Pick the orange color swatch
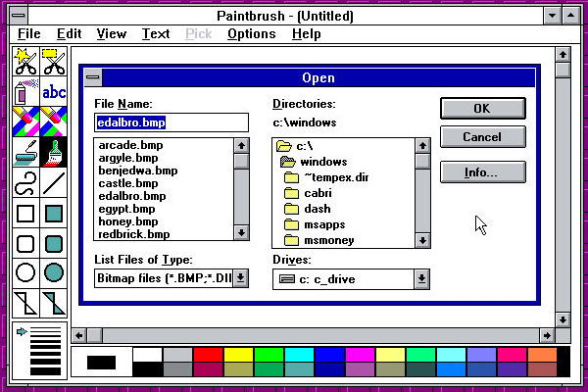 542,354
